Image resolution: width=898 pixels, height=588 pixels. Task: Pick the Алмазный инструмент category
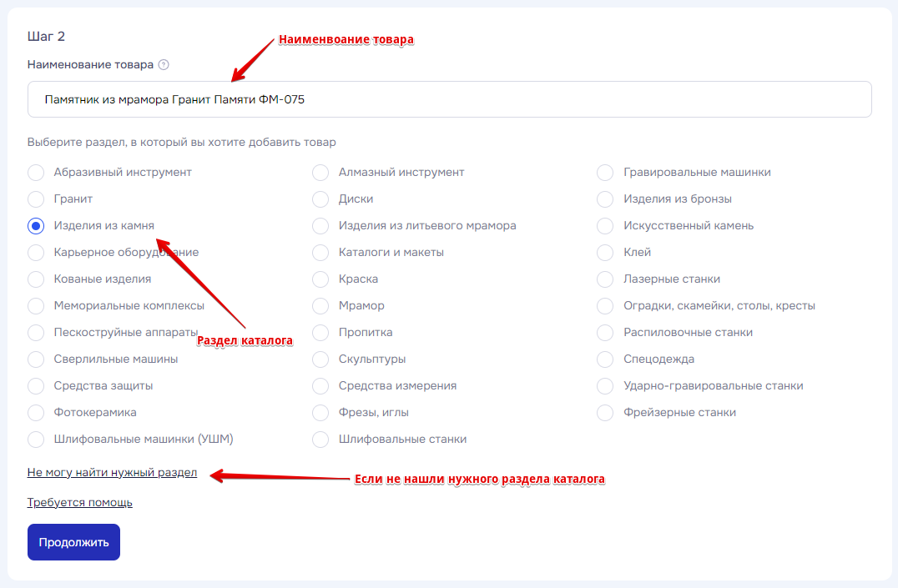(320, 173)
